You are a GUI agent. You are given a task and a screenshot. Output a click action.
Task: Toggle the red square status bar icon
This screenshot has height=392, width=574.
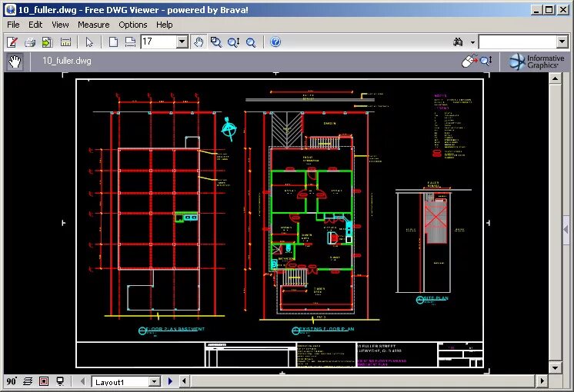coord(44,381)
